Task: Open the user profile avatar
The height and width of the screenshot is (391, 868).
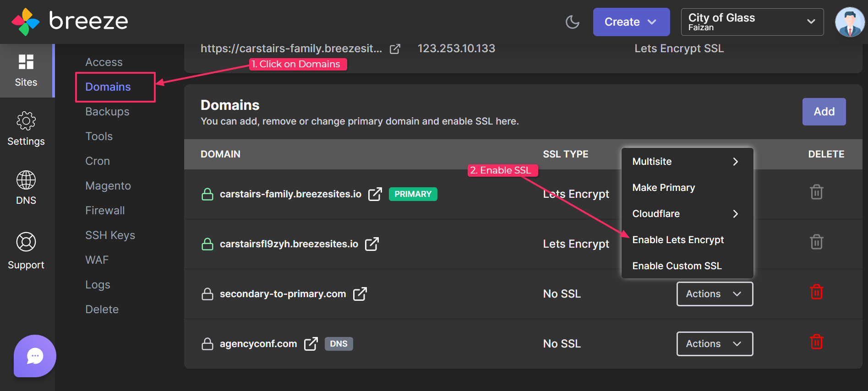Action: [850, 22]
